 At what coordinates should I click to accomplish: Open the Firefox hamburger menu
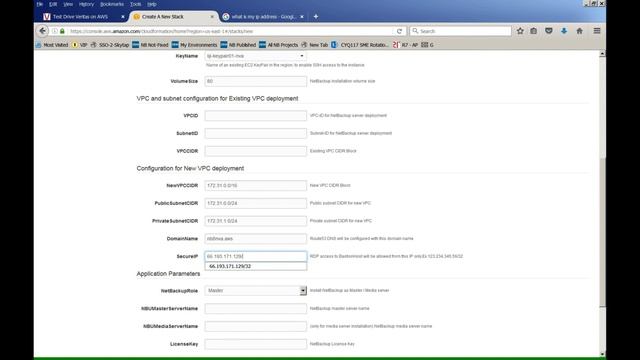597,31
